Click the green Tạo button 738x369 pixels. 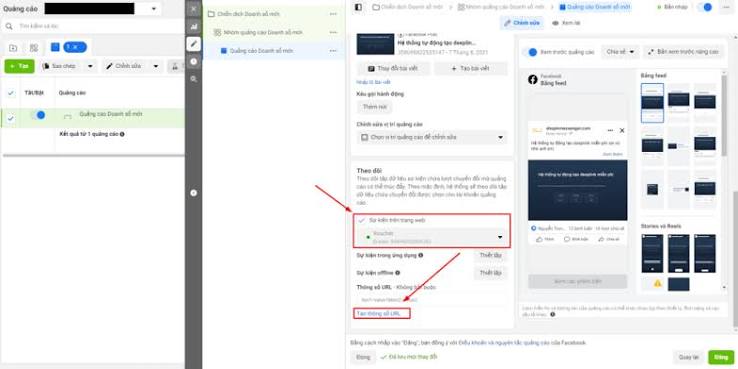pos(19,66)
